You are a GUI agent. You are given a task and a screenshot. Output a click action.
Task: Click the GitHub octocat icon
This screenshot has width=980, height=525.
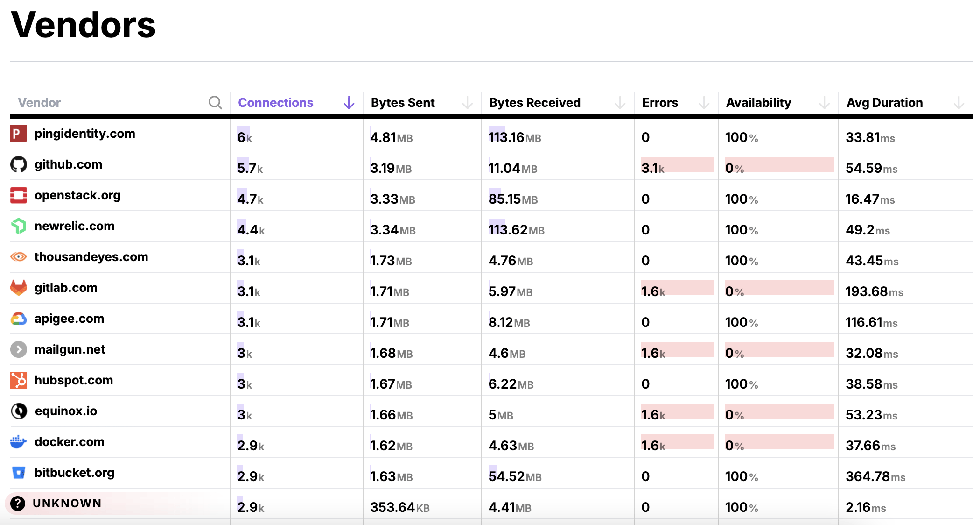[19, 164]
